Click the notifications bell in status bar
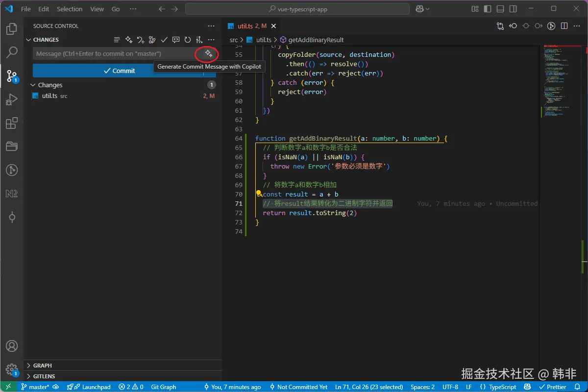Viewport: 588px width, 392px height. (x=577, y=387)
